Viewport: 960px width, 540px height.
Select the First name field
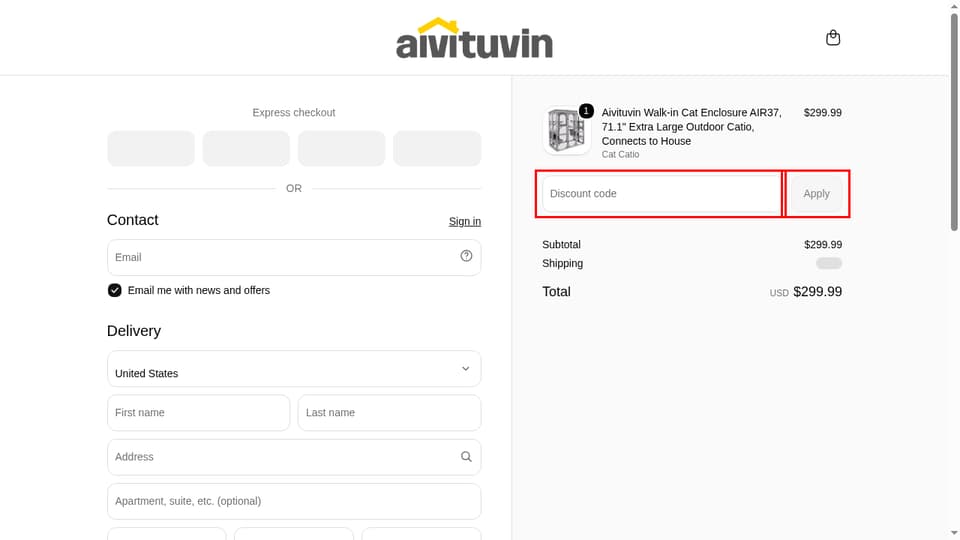coord(198,413)
